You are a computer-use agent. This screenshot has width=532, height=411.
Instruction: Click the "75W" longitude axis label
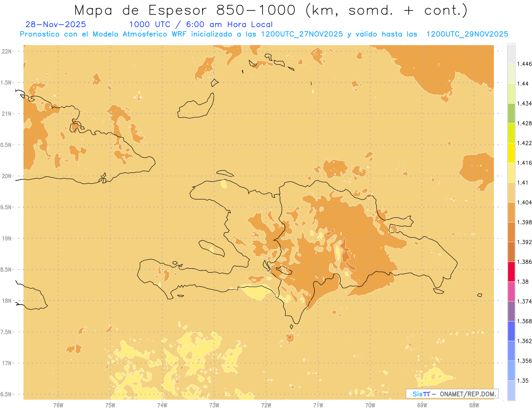[x=110, y=405]
